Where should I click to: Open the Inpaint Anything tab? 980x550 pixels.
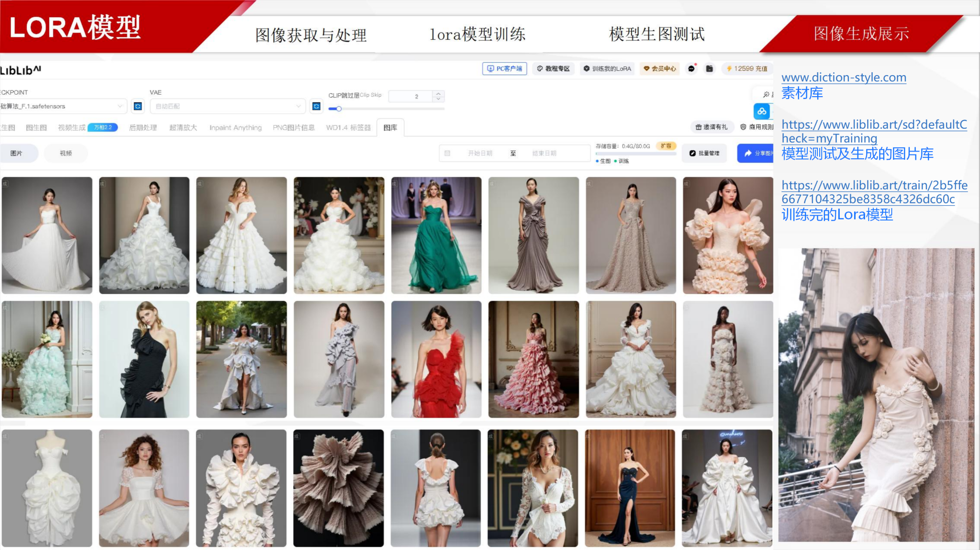click(x=235, y=128)
